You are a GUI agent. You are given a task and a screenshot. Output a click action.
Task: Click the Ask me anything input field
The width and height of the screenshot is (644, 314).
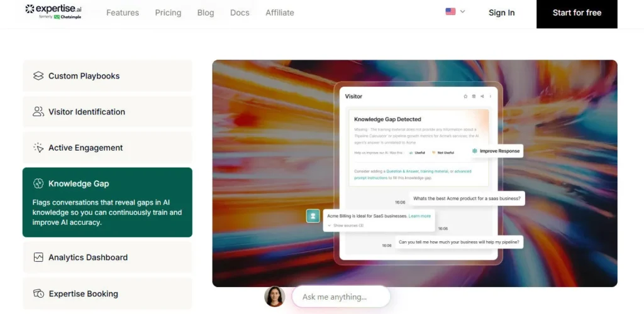pyautogui.click(x=341, y=297)
